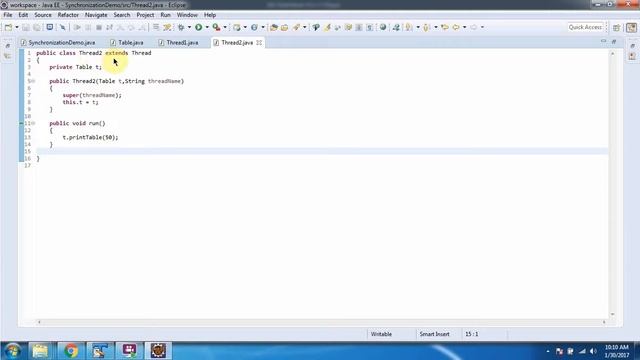Screen dimensions: 640x360
Task: Click the 'extends' keyword in line 1
Action: [116, 53]
